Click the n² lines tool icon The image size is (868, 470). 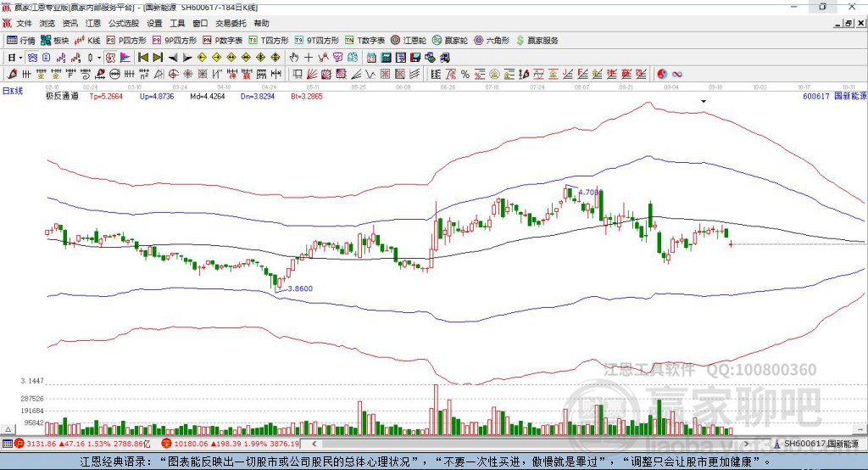144,75
